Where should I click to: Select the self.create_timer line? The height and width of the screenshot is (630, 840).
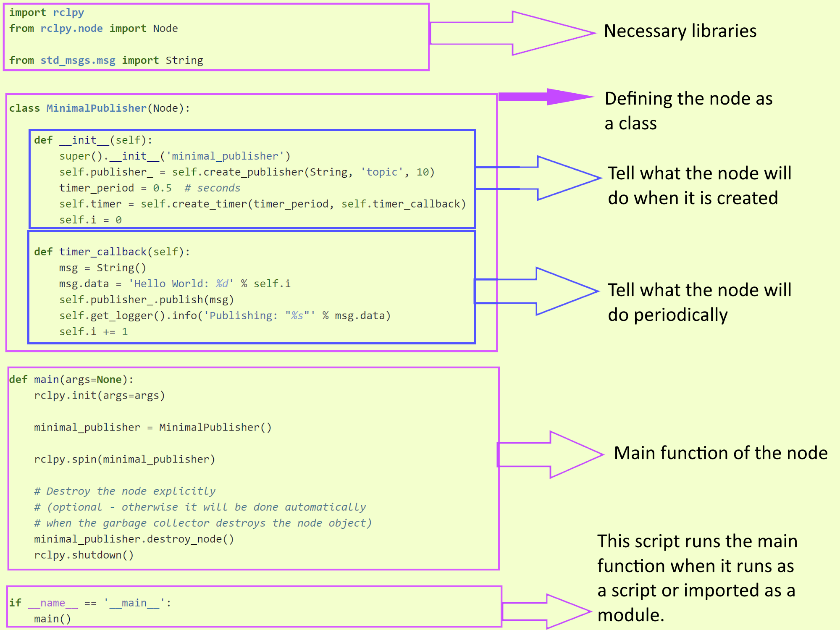click(x=262, y=204)
